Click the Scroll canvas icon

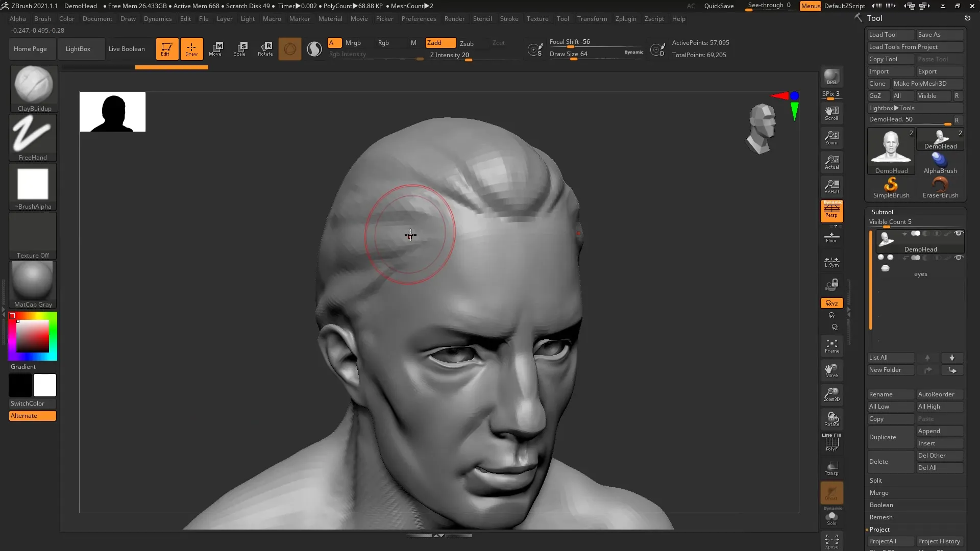pyautogui.click(x=831, y=113)
